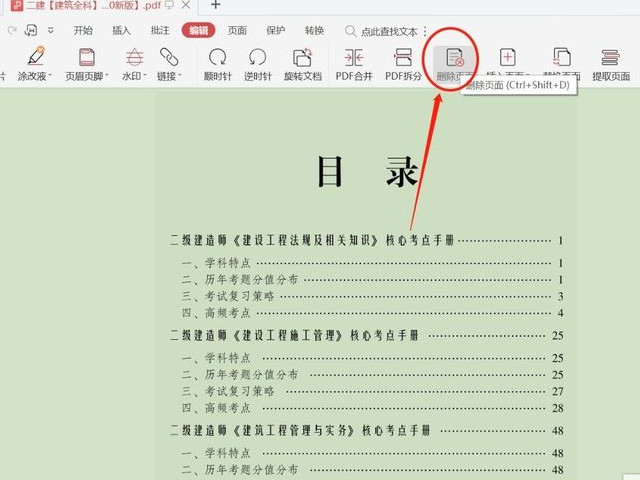Click the replace page icon
640x480 pixels.
[x=562, y=57]
